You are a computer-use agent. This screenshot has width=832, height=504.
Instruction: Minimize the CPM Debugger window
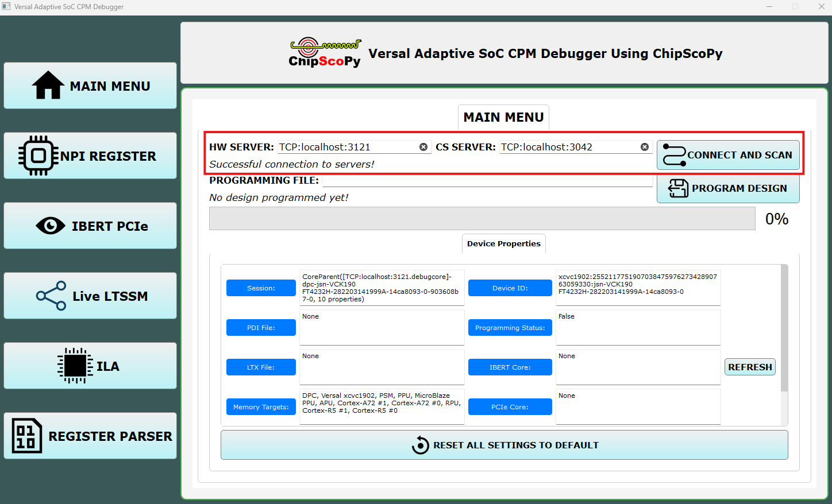(769, 6)
